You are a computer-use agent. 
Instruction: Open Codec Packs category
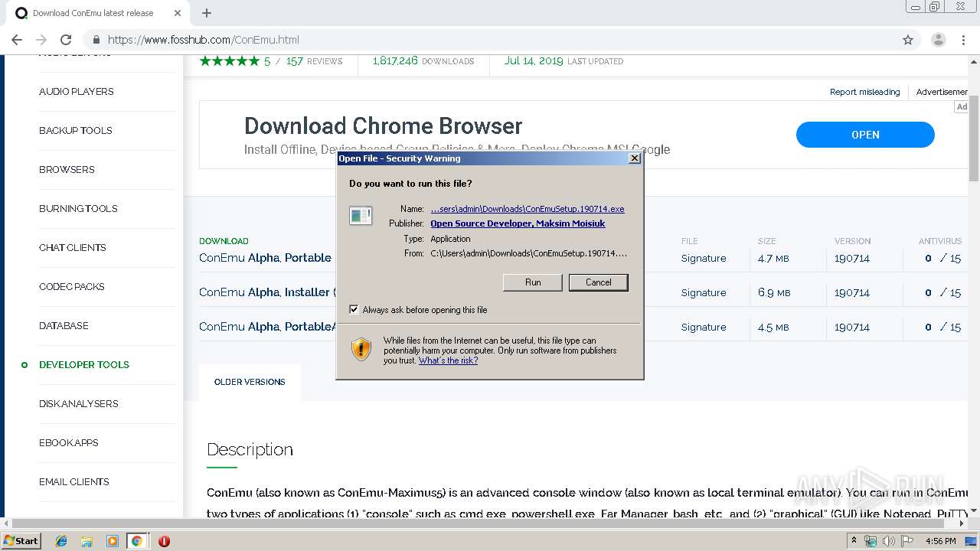(x=72, y=286)
